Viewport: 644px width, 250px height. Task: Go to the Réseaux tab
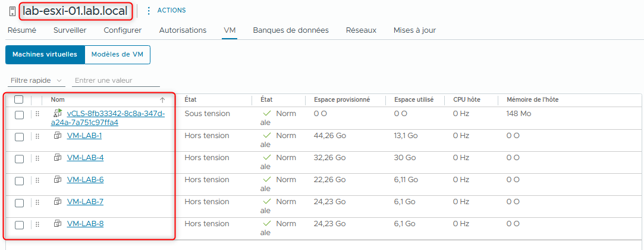coord(361,30)
